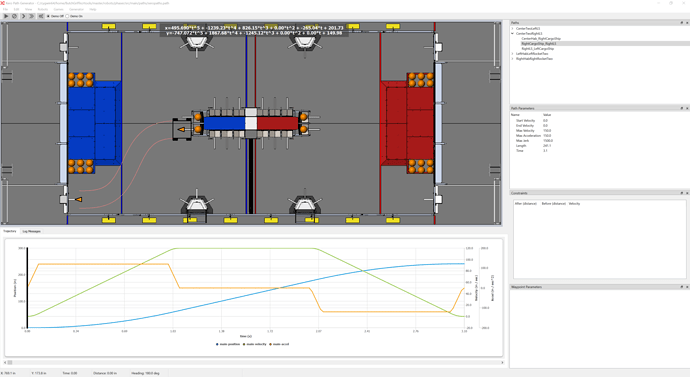Viewport: 690px width, 377px height.
Task: Open the File menu
Action: point(5,9)
